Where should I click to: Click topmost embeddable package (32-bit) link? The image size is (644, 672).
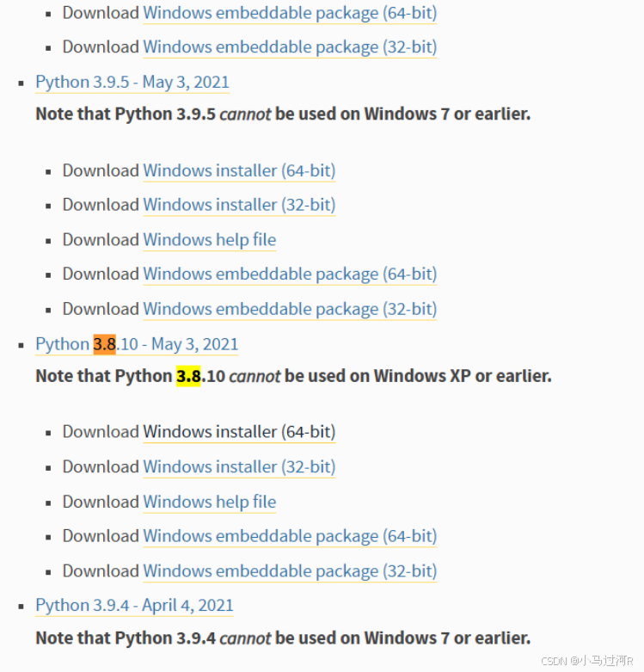(290, 47)
